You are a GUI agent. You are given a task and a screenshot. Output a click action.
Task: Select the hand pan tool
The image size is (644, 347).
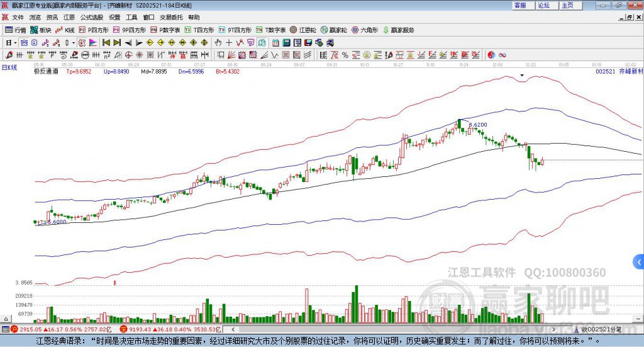click(218, 43)
